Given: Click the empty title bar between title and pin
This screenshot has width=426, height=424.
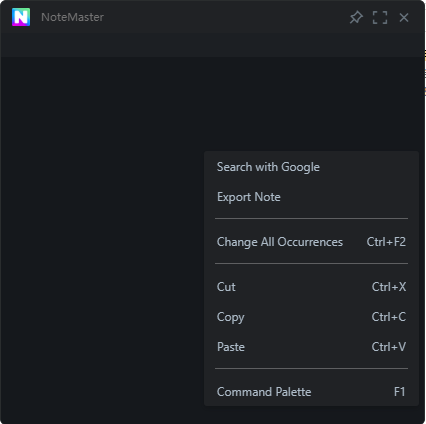Looking at the screenshot, I should [227, 17].
